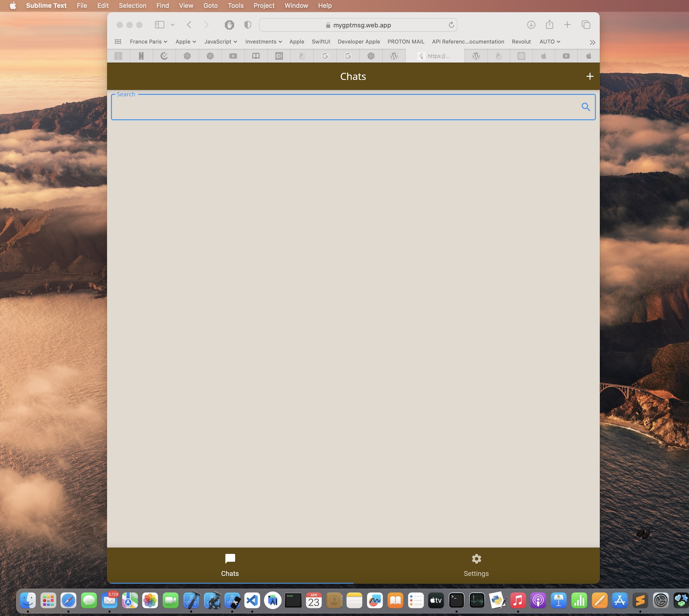Viewport: 689px width, 616px height.
Task: Open Mail with 5.729 badge
Action: point(109,600)
